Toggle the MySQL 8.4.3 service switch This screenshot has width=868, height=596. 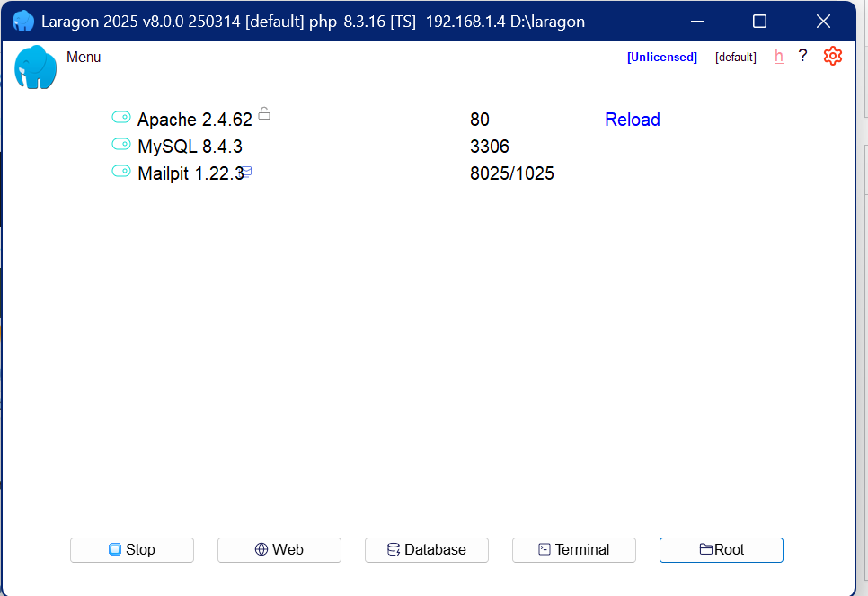(x=121, y=144)
